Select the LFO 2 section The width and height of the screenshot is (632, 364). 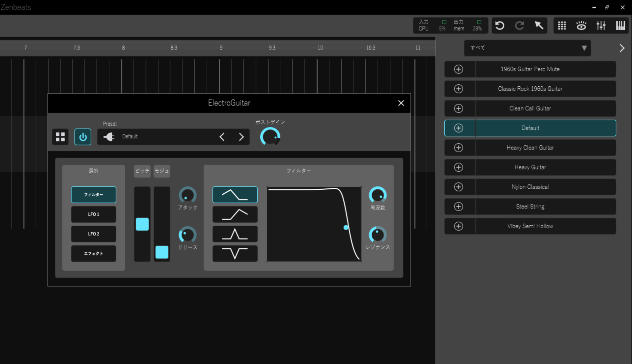[94, 234]
